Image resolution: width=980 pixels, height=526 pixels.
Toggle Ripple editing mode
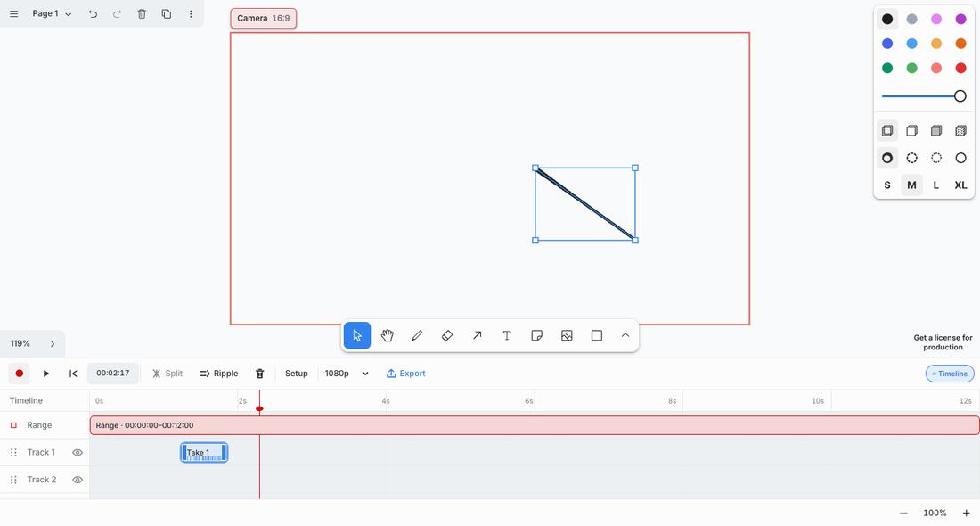coord(219,374)
